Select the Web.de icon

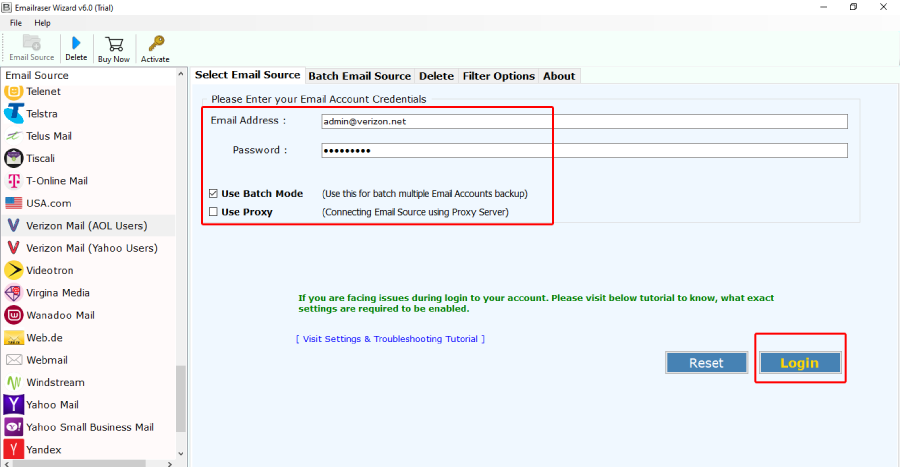coord(14,338)
